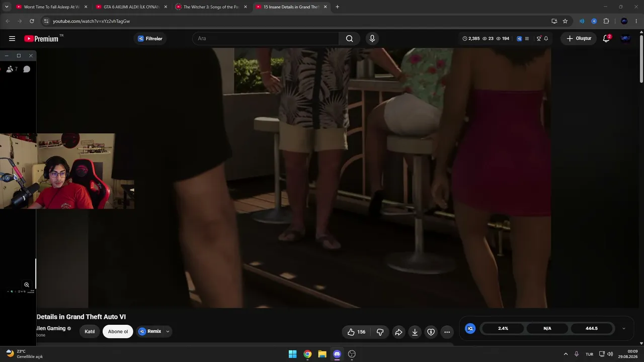Click the Katıl join button

point(90,332)
